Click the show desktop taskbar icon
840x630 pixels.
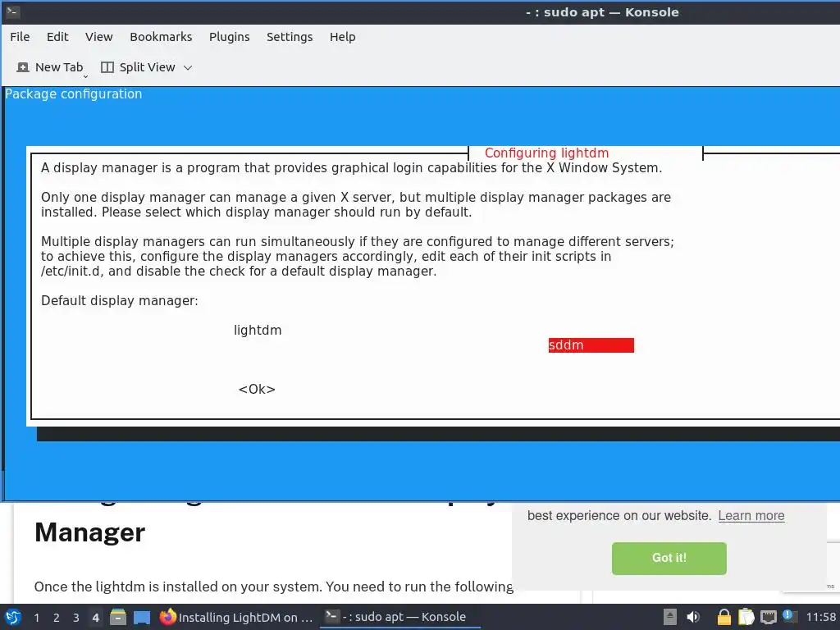click(x=142, y=618)
